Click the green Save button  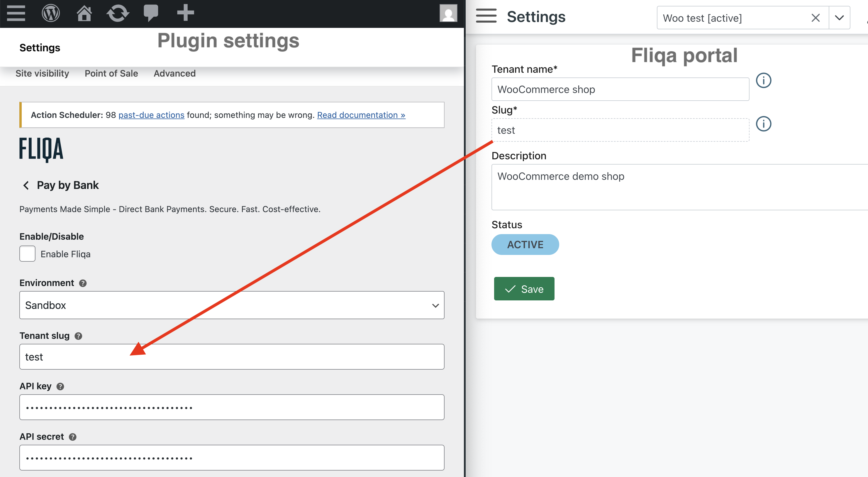524,289
